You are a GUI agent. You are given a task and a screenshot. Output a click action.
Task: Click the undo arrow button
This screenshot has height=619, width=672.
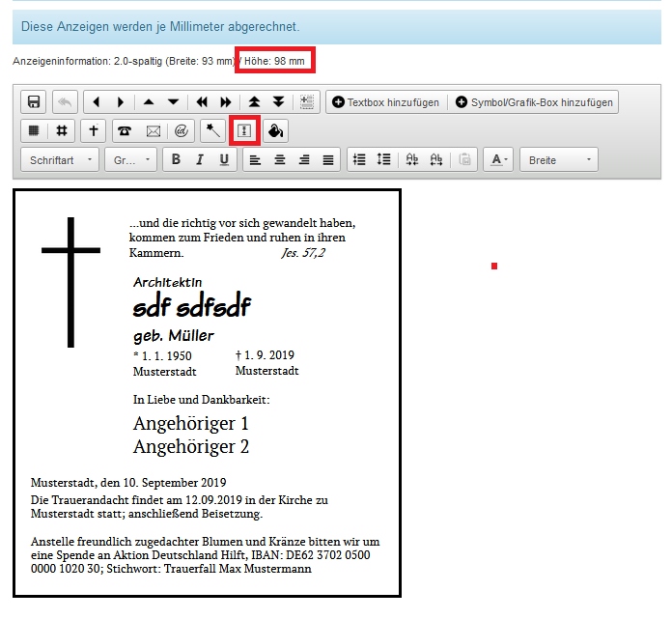[x=65, y=102]
